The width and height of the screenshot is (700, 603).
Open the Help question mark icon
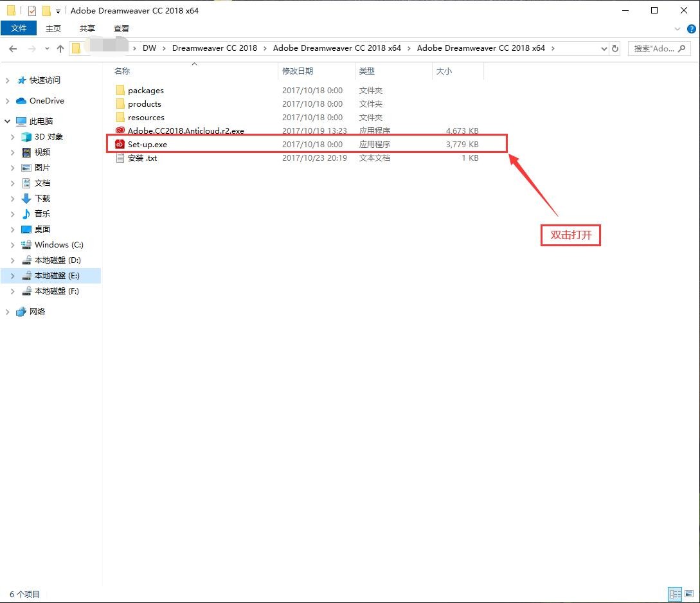point(691,29)
